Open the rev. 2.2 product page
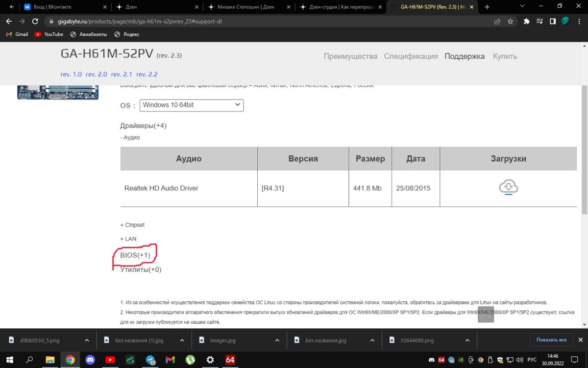This screenshot has height=368, width=588. click(x=147, y=74)
